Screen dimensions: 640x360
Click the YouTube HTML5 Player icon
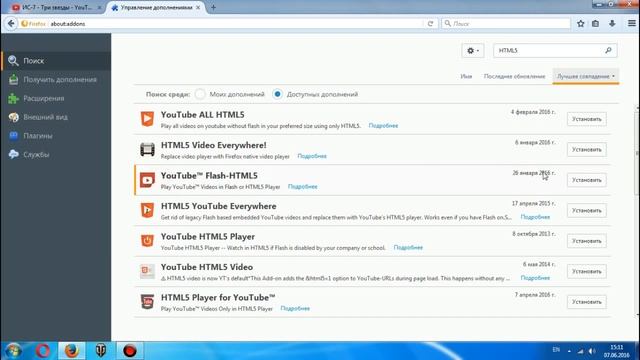click(x=147, y=241)
